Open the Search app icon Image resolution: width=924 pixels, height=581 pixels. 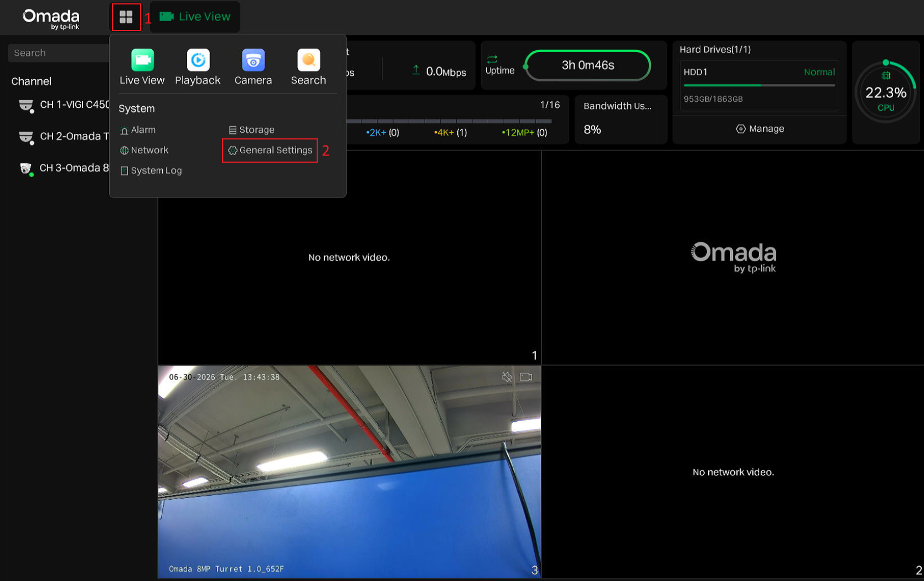pos(308,67)
